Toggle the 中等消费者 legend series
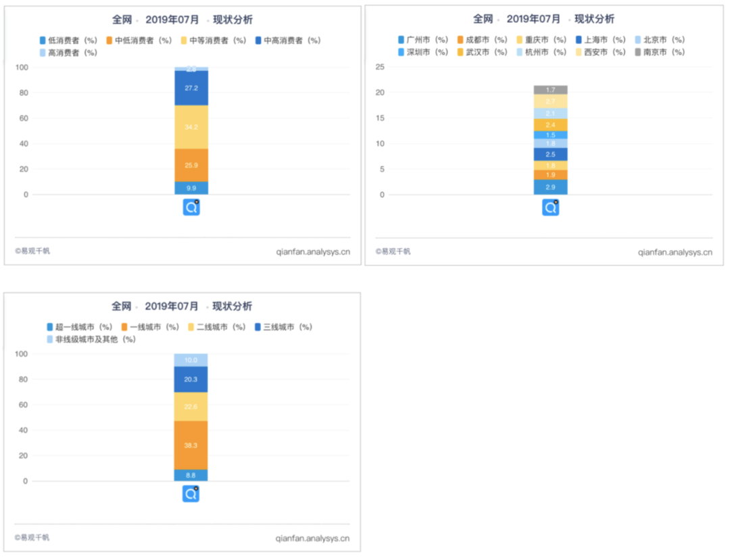Image resolution: width=730 pixels, height=560 pixels. (x=214, y=41)
